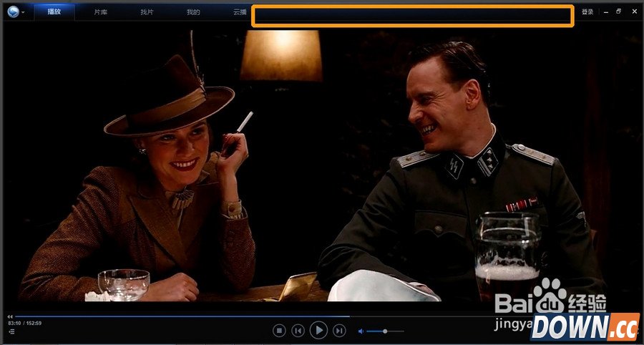Minimize the player window
The height and width of the screenshot is (345, 644).
(606, 12)
